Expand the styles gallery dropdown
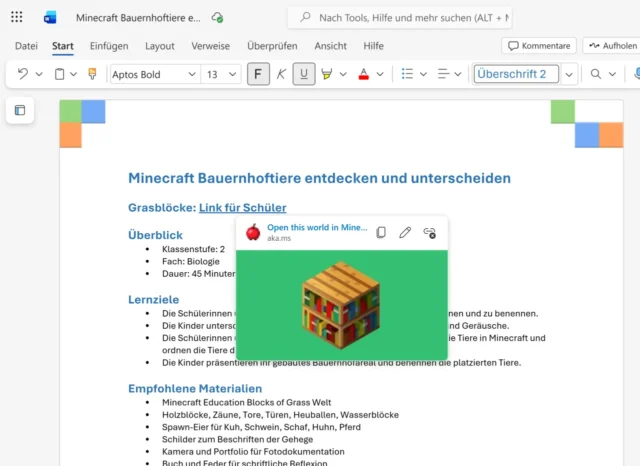 569,74
